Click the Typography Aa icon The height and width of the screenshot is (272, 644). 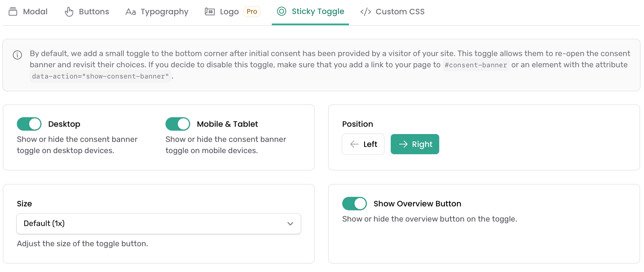click(131, 12)
